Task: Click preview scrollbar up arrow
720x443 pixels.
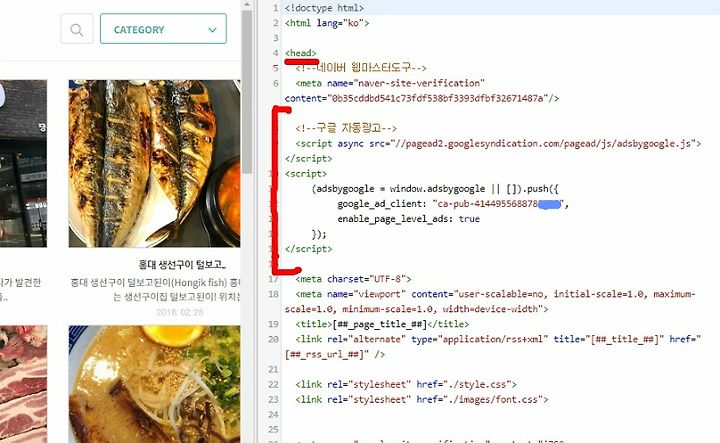Action: [x=247, y=5]
